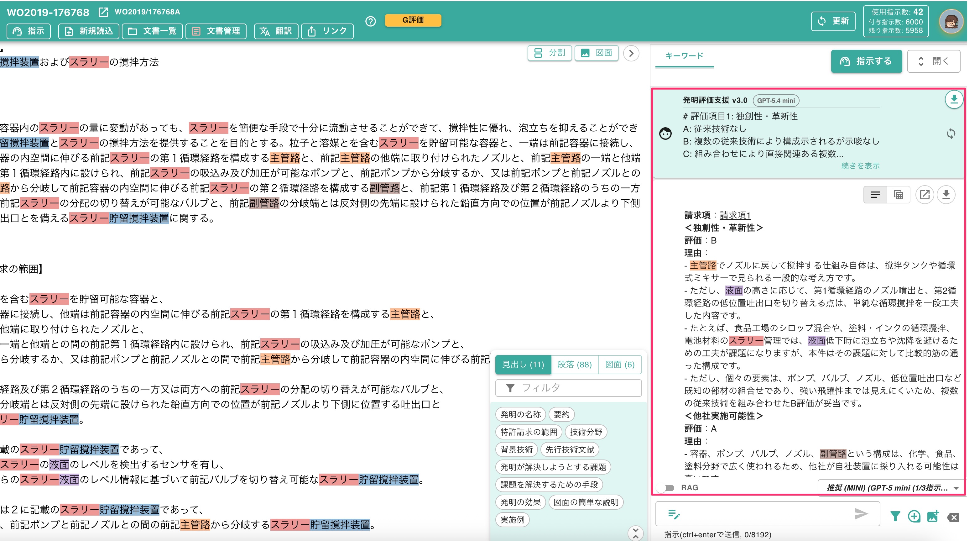980x541 pixels.
Task: Click the 指示 toolbar button
Action: point(29,31)
